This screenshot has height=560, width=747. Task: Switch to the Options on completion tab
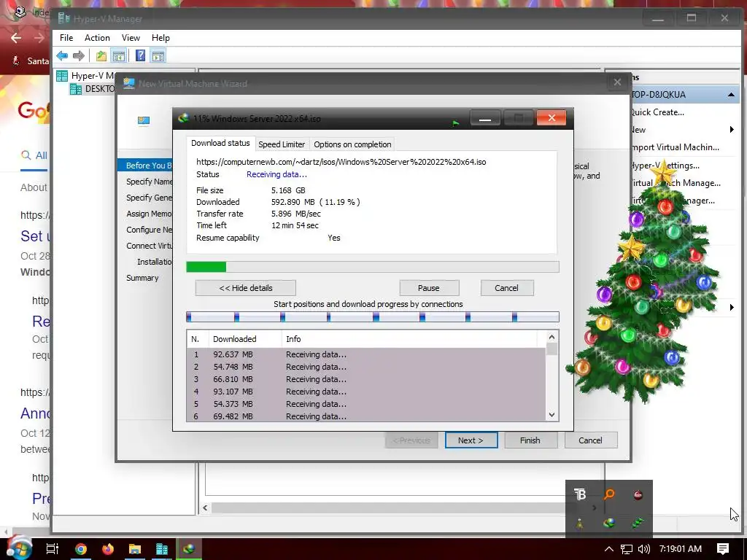[352, 144]
